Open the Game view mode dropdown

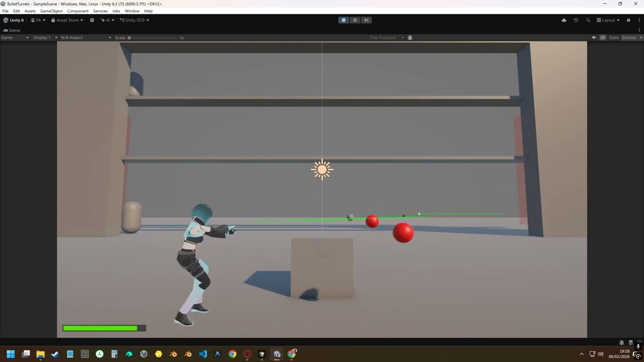tap(15, 38)
